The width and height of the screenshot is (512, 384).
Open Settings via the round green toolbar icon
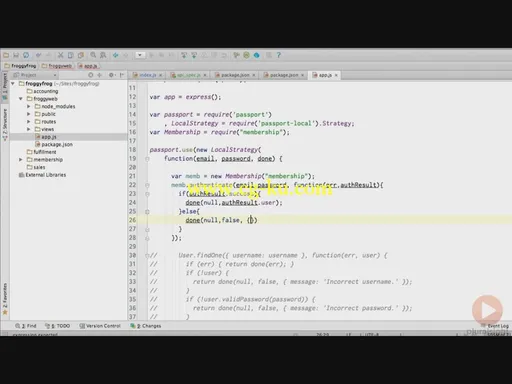point(246,55)
